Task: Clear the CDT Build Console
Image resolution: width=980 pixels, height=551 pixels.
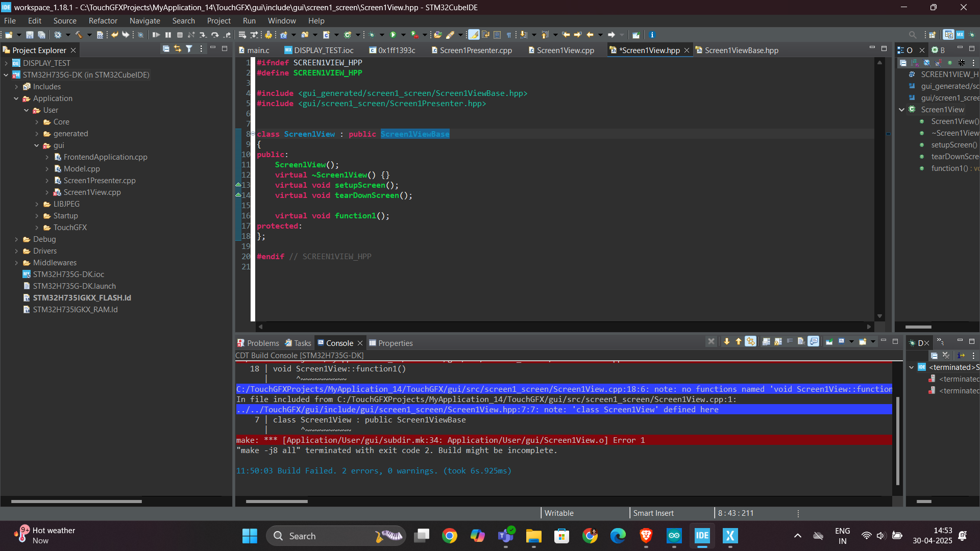Action: coord(800,342)
